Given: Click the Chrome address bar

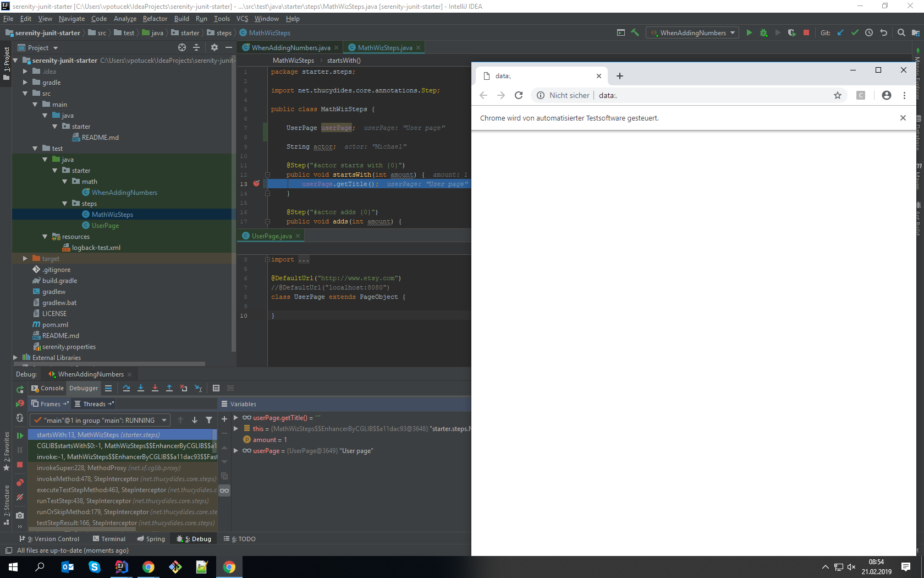Looking at the screenshot, I should click(x=687, y=95).
